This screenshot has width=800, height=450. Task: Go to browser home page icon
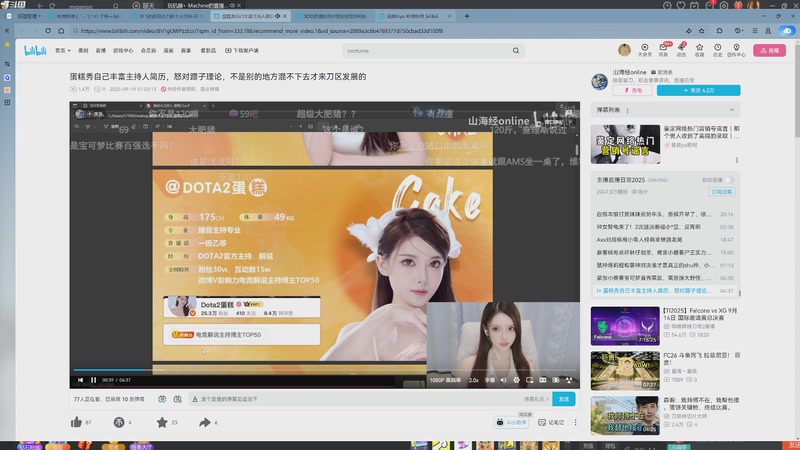[x=61, y=31]
